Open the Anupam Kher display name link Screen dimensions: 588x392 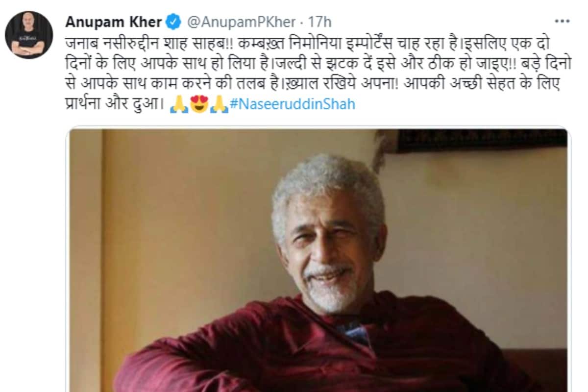point(113,22)
